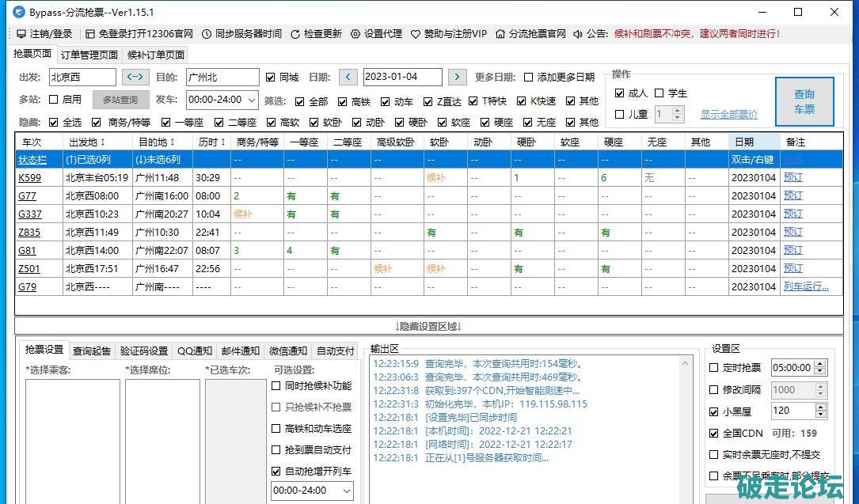Toggle the 同城 checkbox
This screenshot has width=859, height=504.
pyautogui.click(x=271, y=78)
